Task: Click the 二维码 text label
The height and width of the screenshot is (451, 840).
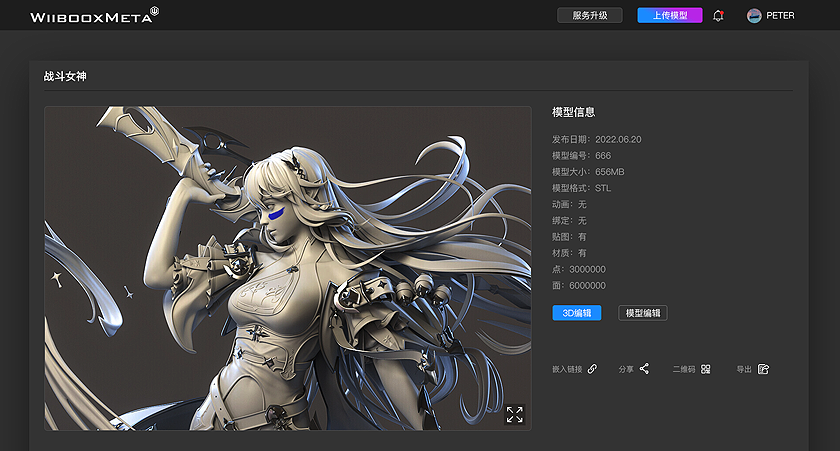Action: click(683, 369)
